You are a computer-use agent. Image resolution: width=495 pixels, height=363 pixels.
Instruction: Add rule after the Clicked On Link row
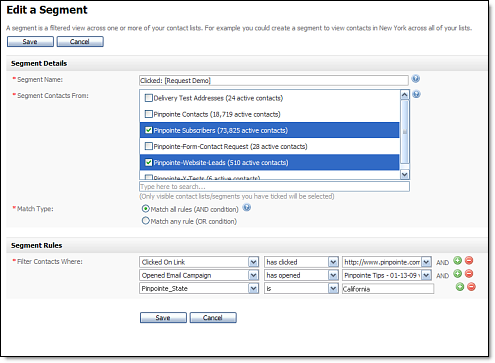click(457, 261)
